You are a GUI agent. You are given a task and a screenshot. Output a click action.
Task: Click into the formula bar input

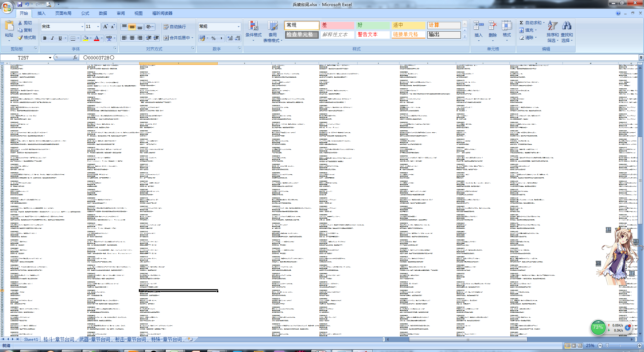[359, 57]
